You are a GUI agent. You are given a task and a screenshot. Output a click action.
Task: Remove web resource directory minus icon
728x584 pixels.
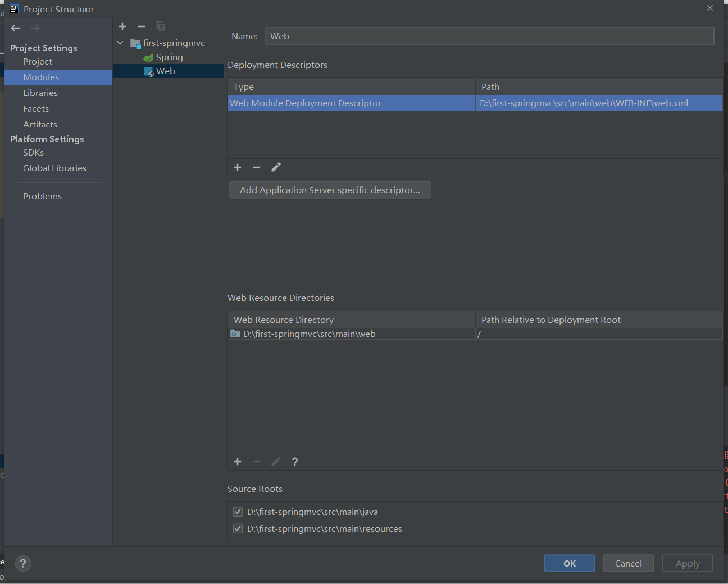coord(257,462)
